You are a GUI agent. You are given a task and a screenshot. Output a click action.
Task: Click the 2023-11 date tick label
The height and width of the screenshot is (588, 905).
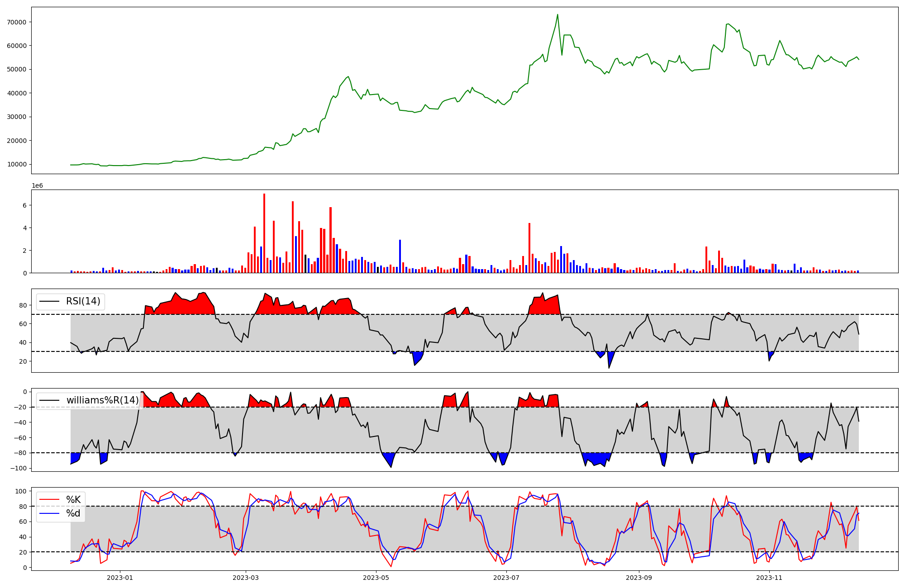click(769, 578)
